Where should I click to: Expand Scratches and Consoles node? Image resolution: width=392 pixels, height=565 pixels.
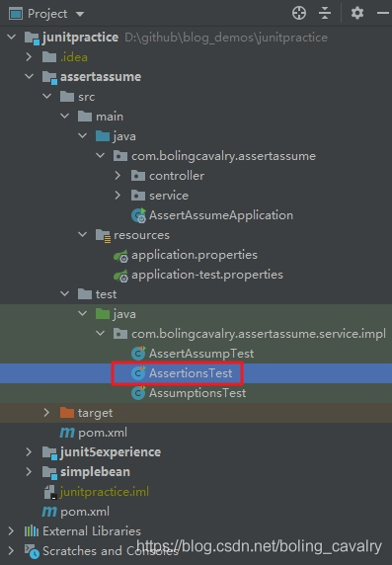tap(11, 550)
